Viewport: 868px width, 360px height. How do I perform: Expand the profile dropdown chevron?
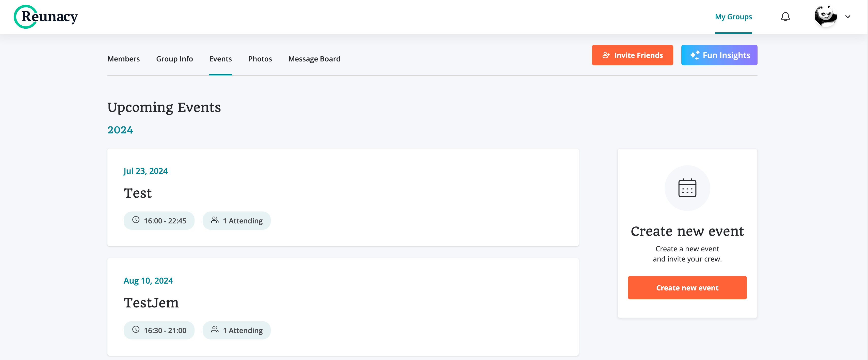[848, 17]
